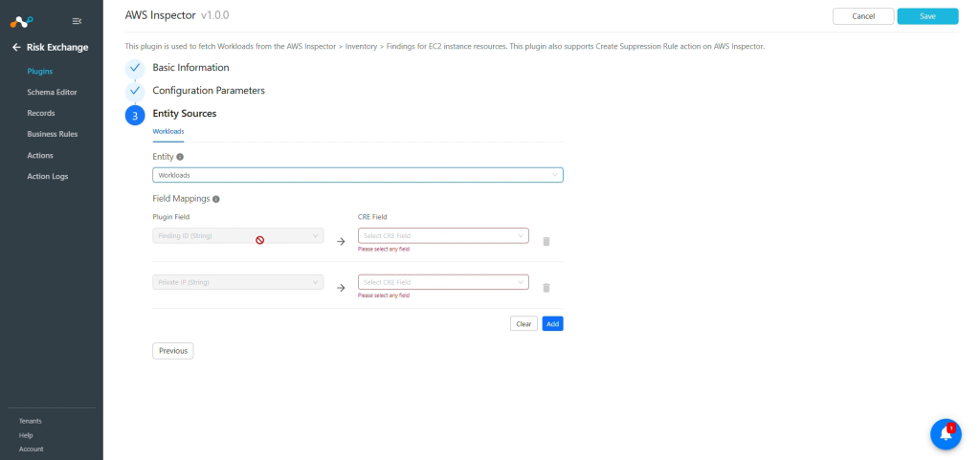980x460 pixels.
Task: Open the Plugins page in the sidebar
Action: point(40,71)
